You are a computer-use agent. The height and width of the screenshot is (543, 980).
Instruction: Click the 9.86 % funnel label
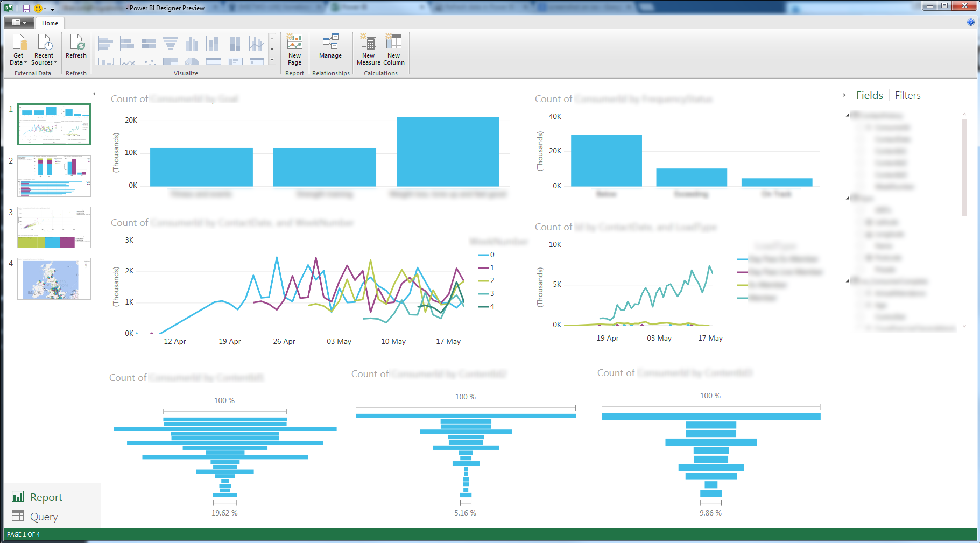(710, 513)
